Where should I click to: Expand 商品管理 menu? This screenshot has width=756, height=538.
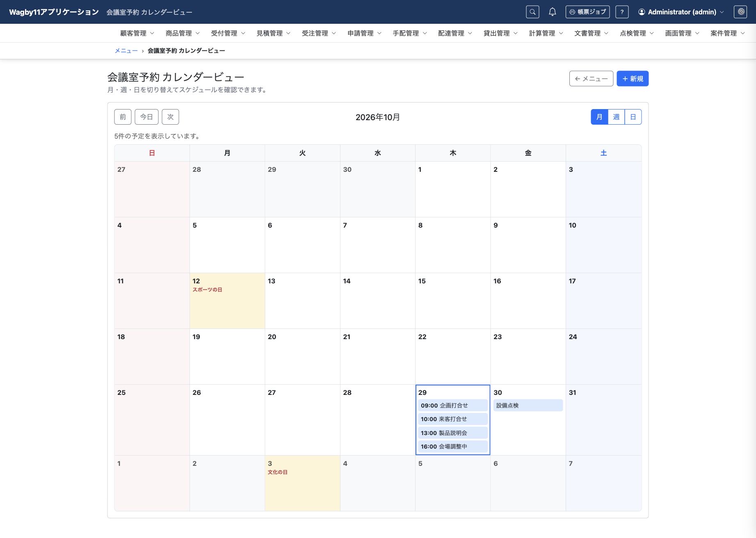[183, 33]
